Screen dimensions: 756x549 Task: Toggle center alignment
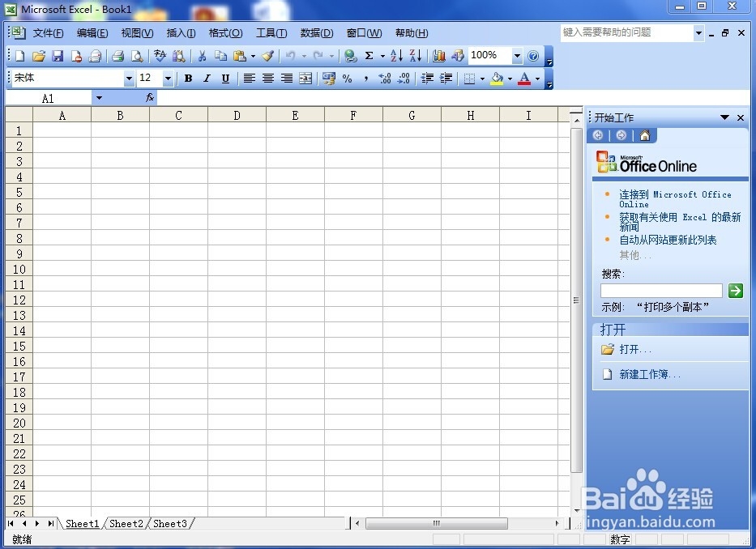[x=268, y=78]
